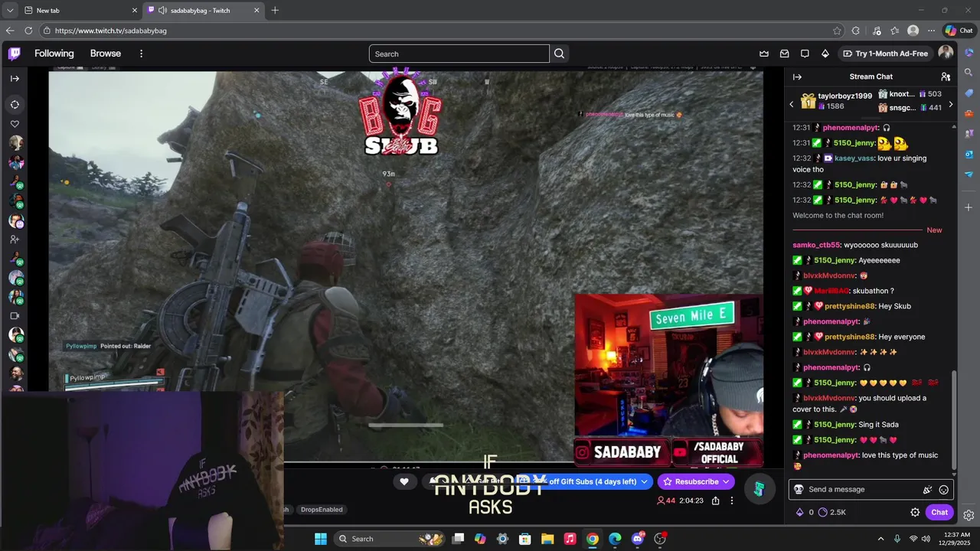Open Edge extensions puzzle icon
The image size is (980, 551).
point(856,31)
